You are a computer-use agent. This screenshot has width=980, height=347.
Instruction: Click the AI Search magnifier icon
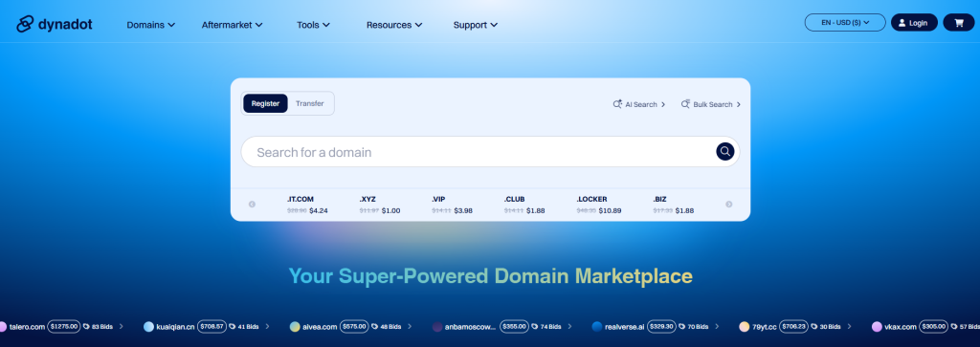point(617,104)
